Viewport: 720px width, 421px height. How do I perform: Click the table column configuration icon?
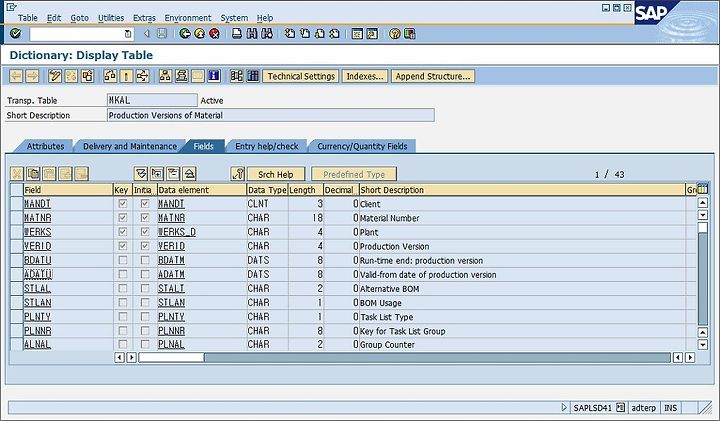703,189
